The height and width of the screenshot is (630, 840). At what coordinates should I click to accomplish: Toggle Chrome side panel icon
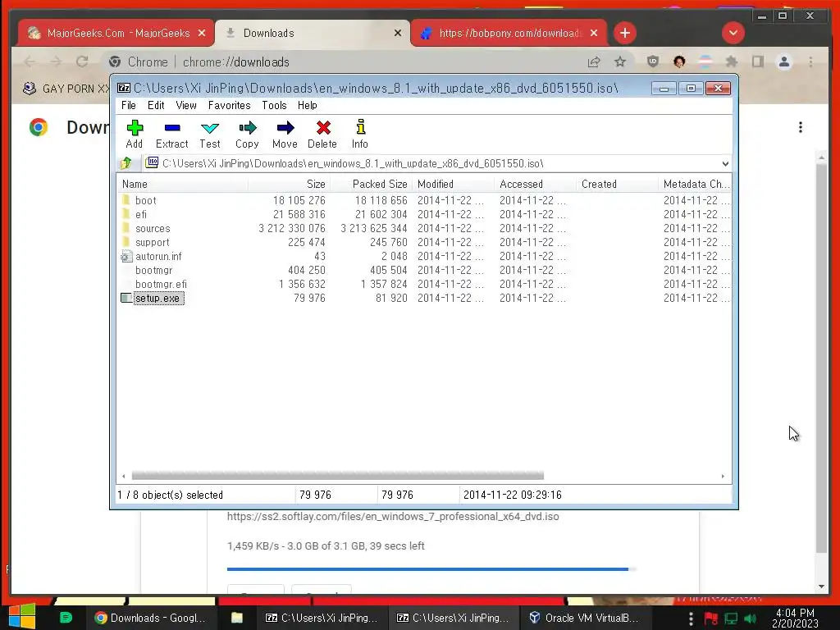click(757, 62)
